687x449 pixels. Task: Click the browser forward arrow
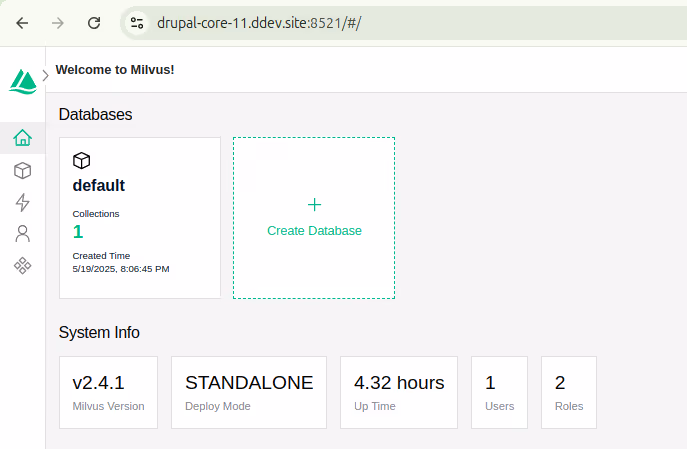pyautogui.click(x=58, y=23)
